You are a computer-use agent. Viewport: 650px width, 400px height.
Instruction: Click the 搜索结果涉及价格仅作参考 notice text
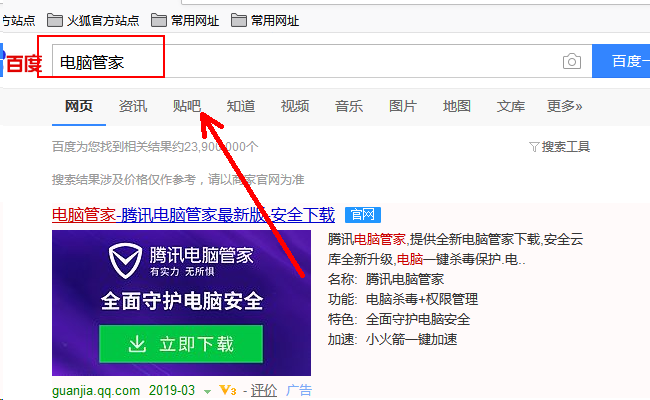click(x=178, y=179)
